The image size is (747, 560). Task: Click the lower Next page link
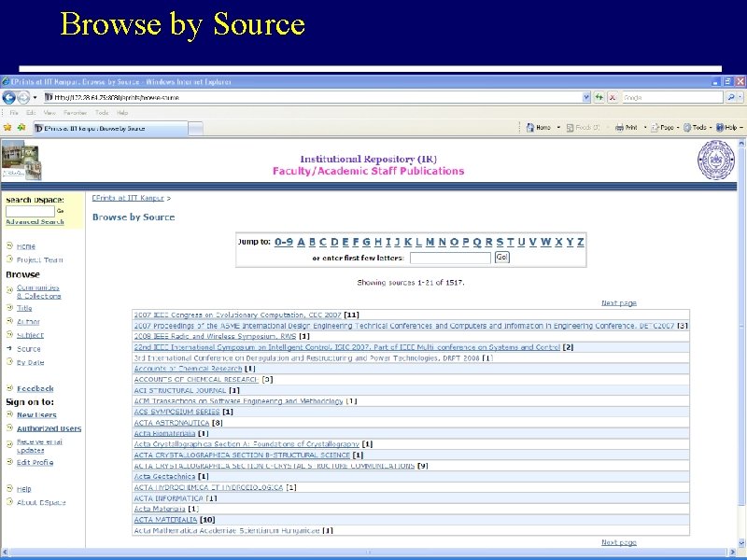click(619, 542)
